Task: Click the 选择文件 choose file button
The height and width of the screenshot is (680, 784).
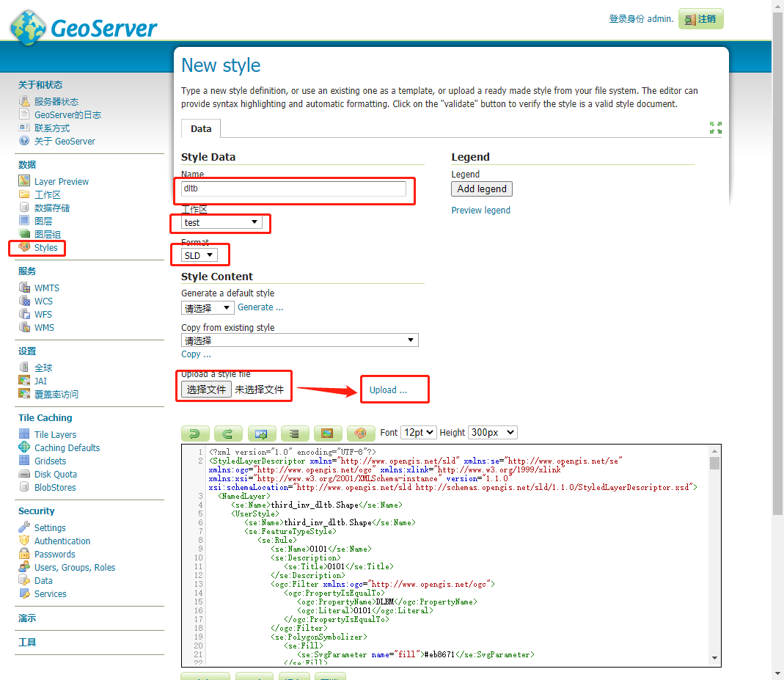Action: [x=206, y=390]
